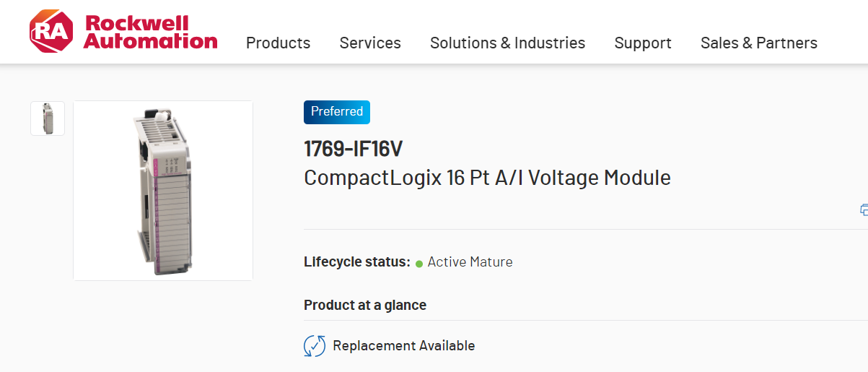The width and height of the screenshot is (868, 372).
Task: Click the Replacement Available circular arrows icon
Action: point(315,346)
